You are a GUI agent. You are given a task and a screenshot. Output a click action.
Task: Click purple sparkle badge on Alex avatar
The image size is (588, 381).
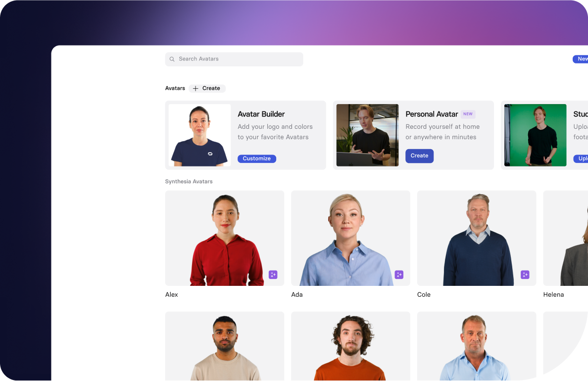tap(273, 275)
